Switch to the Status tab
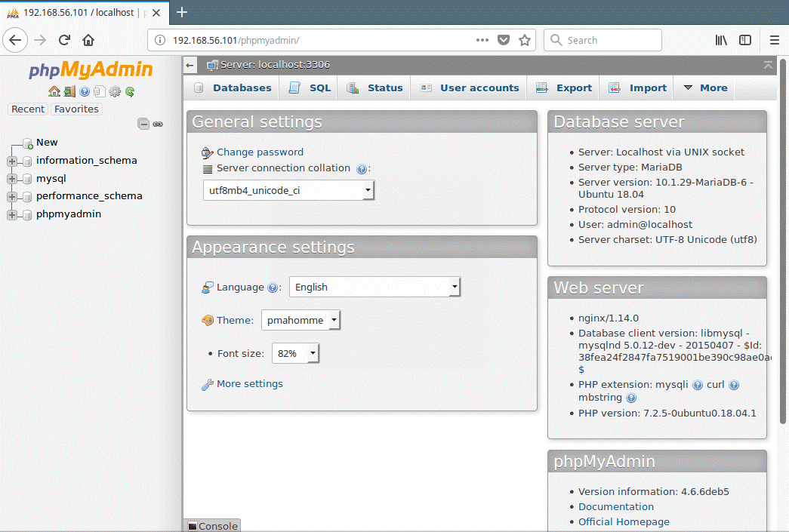 pos(375,88)
